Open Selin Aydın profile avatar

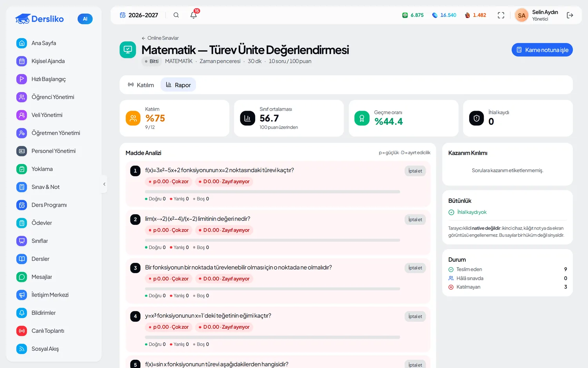pyautogui.click(x=521, y=15)
